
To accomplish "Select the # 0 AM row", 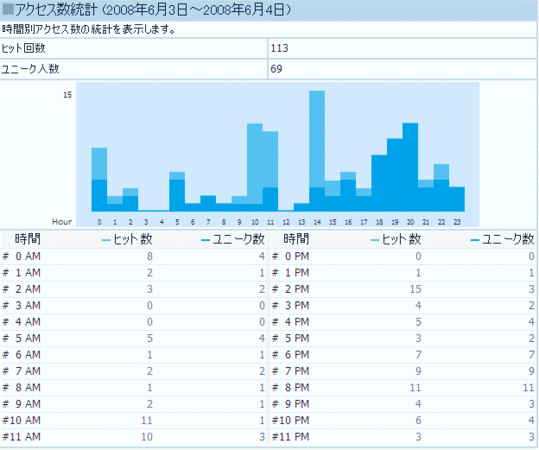I will 134,256.
